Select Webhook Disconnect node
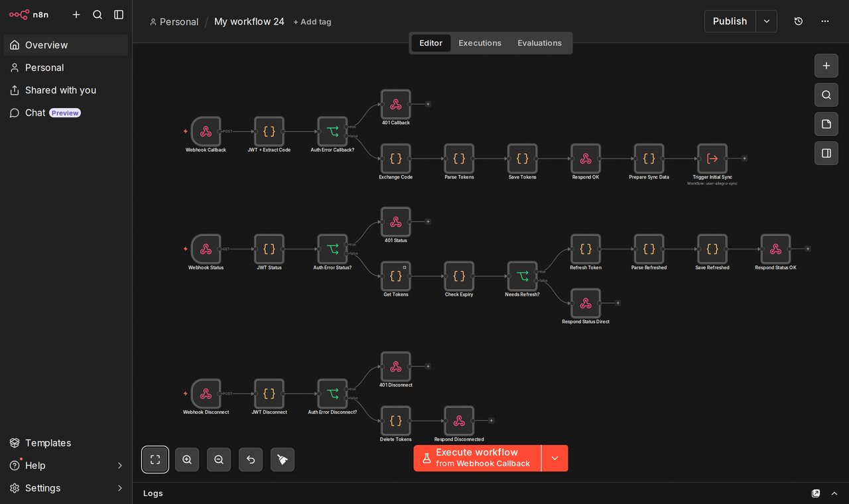The image size is (849, 504). click(206, 393)
